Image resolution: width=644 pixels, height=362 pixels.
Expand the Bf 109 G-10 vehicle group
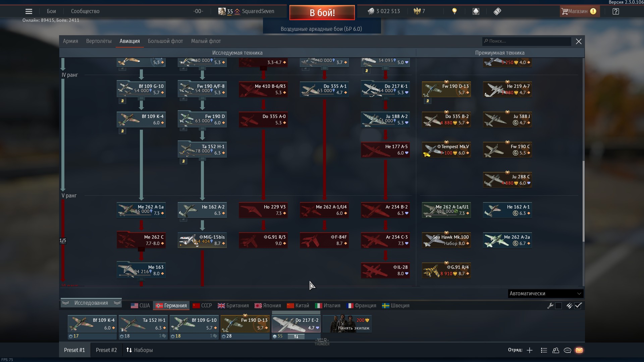click(141, 99)
